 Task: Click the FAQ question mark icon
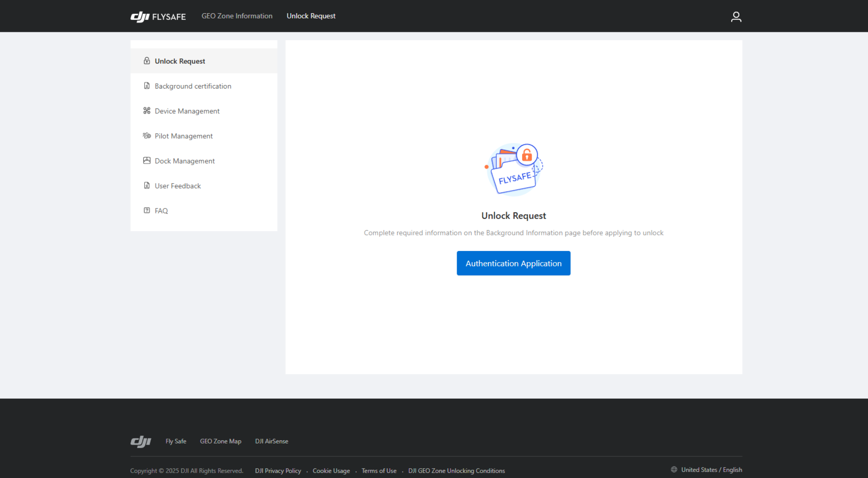click(x=147, y=210)
